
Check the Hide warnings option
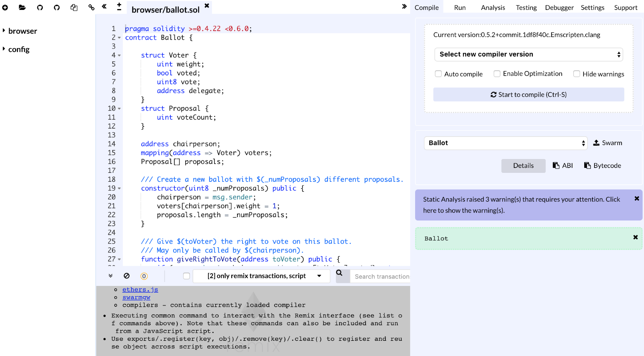coord(577,74)
